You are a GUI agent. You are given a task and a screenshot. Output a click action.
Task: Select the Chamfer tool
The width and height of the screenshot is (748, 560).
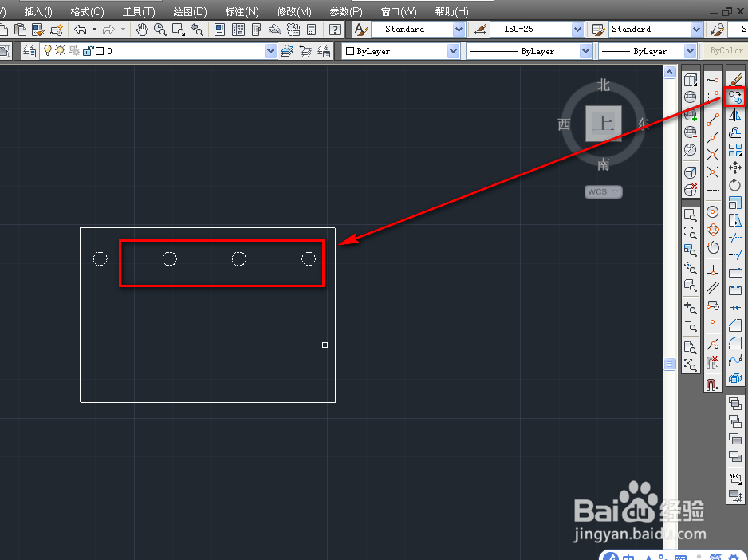coord(735,325)
